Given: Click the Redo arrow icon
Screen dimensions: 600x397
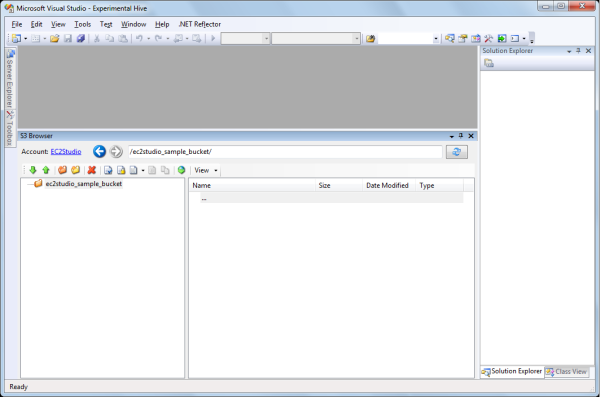Looking at the screenshot, I should (x=158, y=38).
